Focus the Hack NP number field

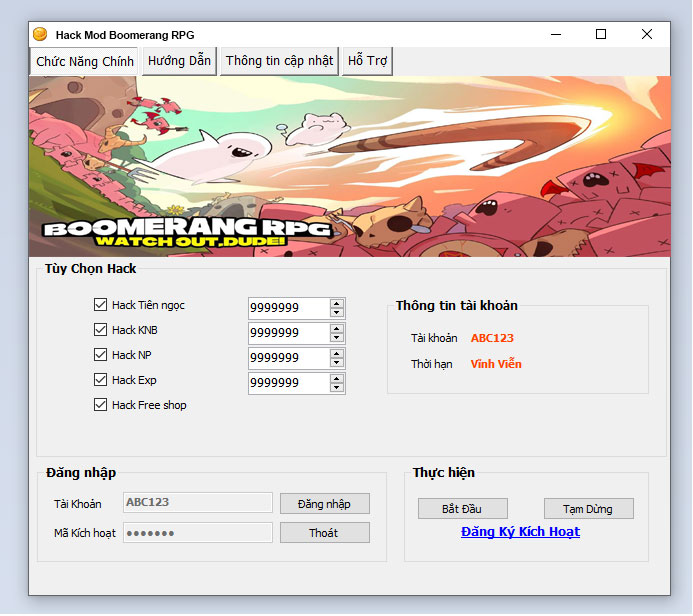289,358
